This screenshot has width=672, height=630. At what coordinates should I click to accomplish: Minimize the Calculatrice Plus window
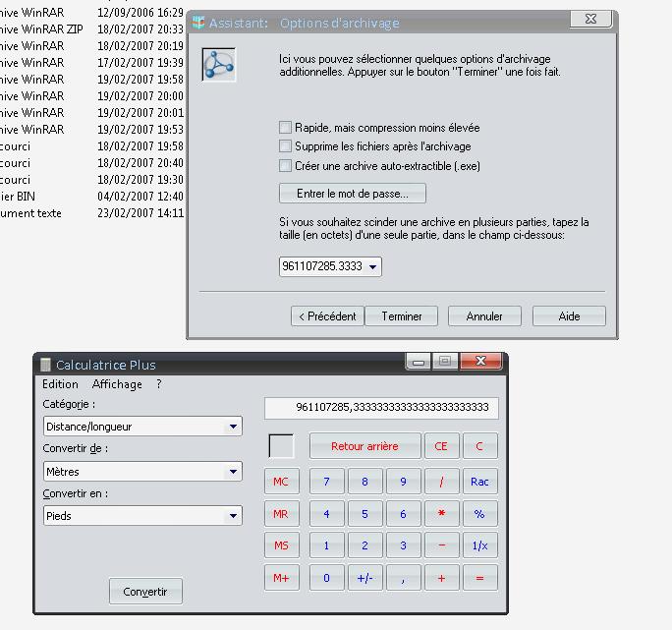[x=419, y=362]
